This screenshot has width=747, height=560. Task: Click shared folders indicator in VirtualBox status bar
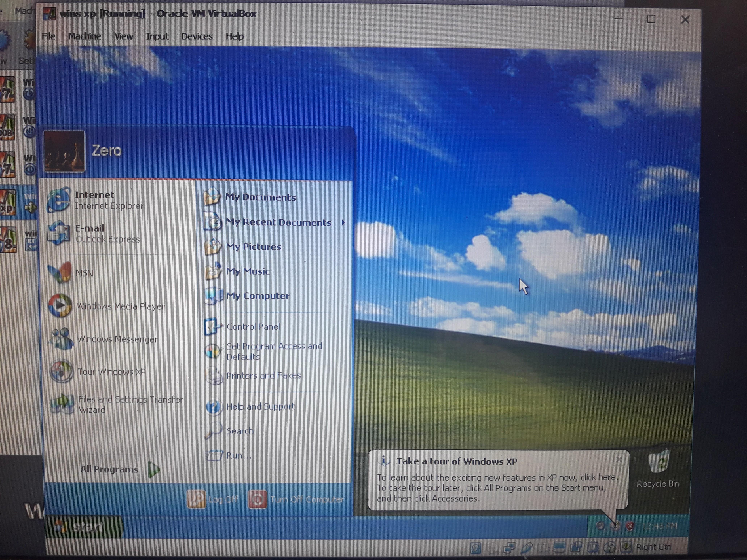543,548
